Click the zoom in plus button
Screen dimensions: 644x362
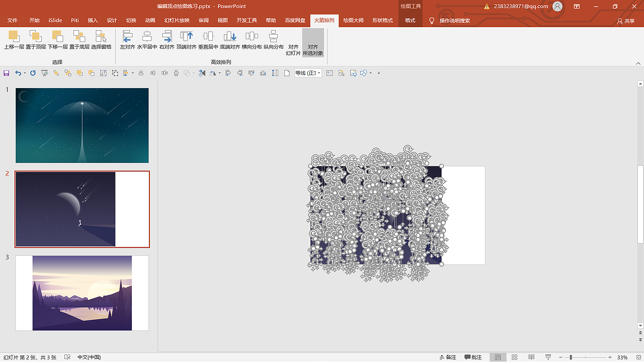[x=610, y=357]
